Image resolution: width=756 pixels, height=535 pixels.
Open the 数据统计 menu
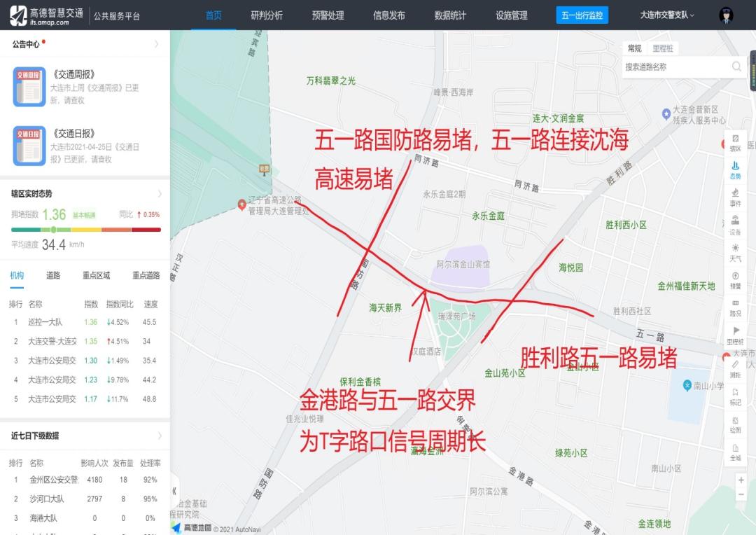pyautogui.click(x=450, y=15)
